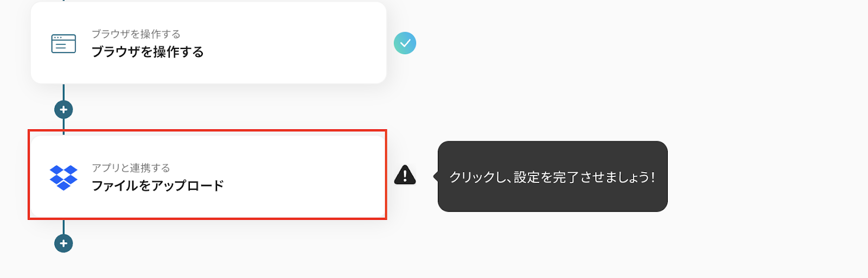Click connector line under the Dropbox upload card
868x278 pixels.
click(63, 227)
